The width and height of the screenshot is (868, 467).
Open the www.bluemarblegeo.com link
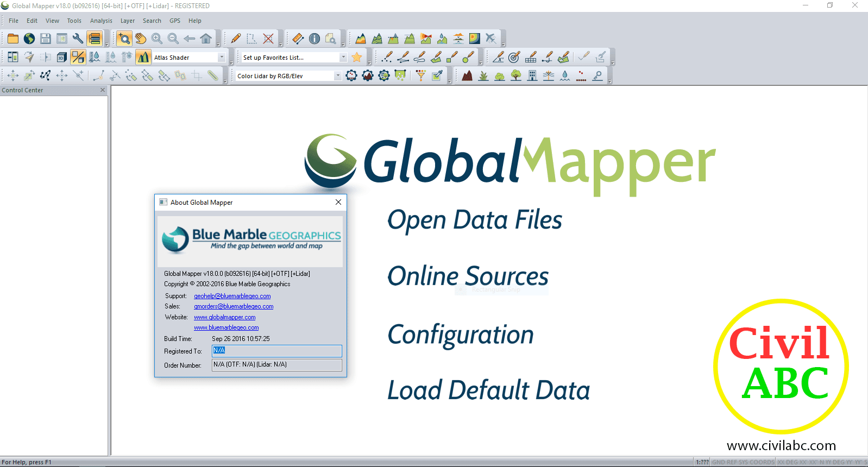click(x=227, y=327)
